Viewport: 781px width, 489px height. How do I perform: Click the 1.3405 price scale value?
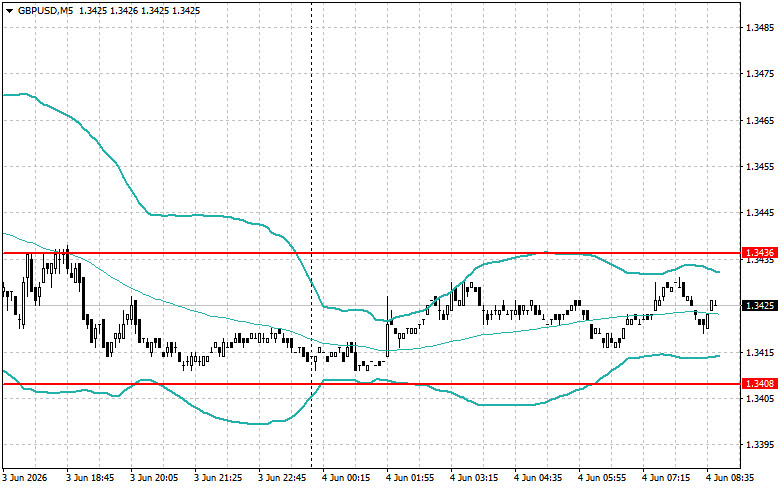pos(760,398)
